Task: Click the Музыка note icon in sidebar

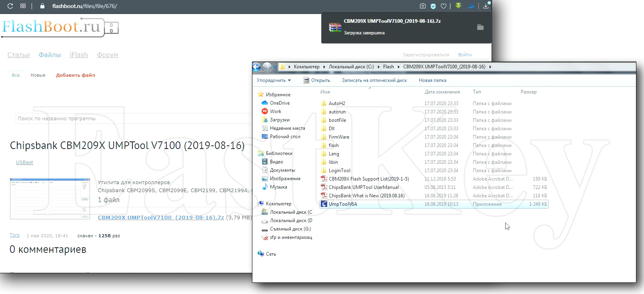Action: (x=265, y=187)
